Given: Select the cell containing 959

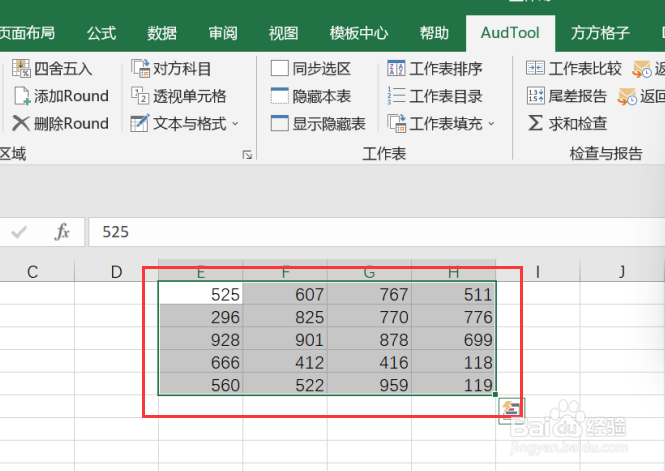Looking at the screenshot, I should [369, 384].
